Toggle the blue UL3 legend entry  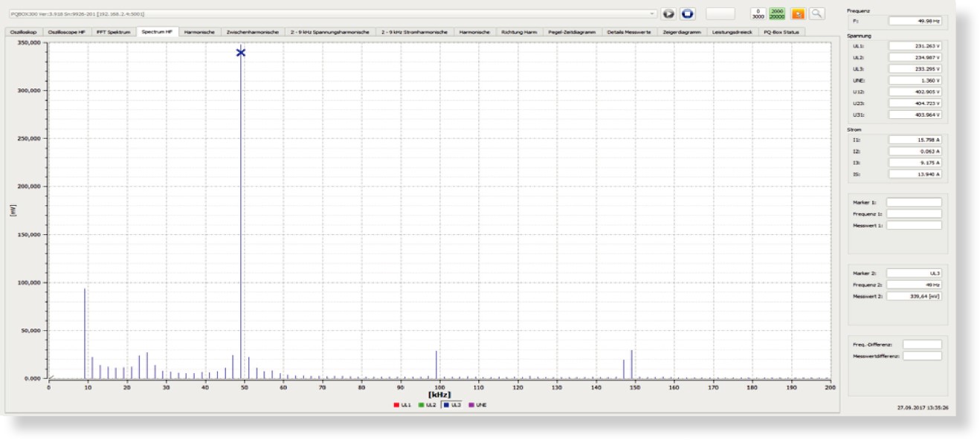coord(452,405)
